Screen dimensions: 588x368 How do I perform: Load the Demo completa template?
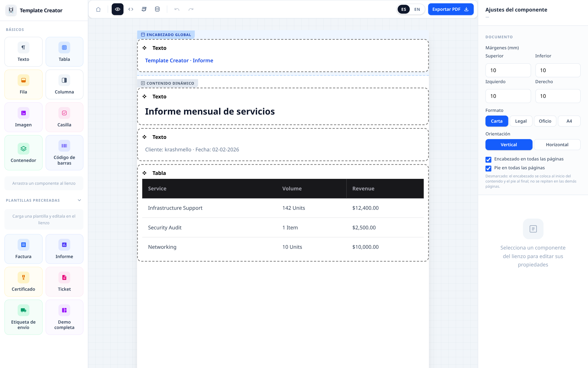pos(64,317)
